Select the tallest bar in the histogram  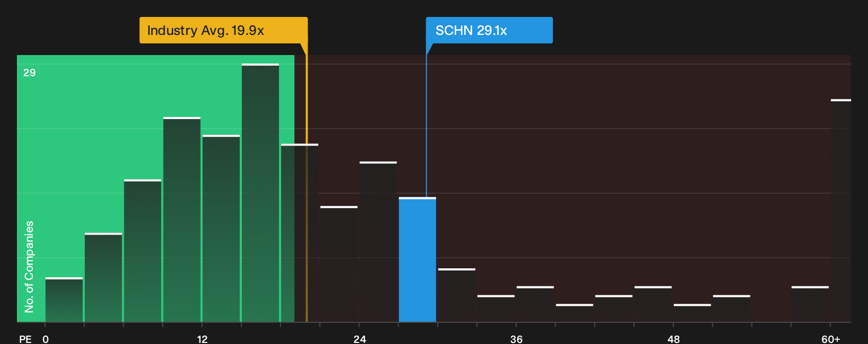260,193
